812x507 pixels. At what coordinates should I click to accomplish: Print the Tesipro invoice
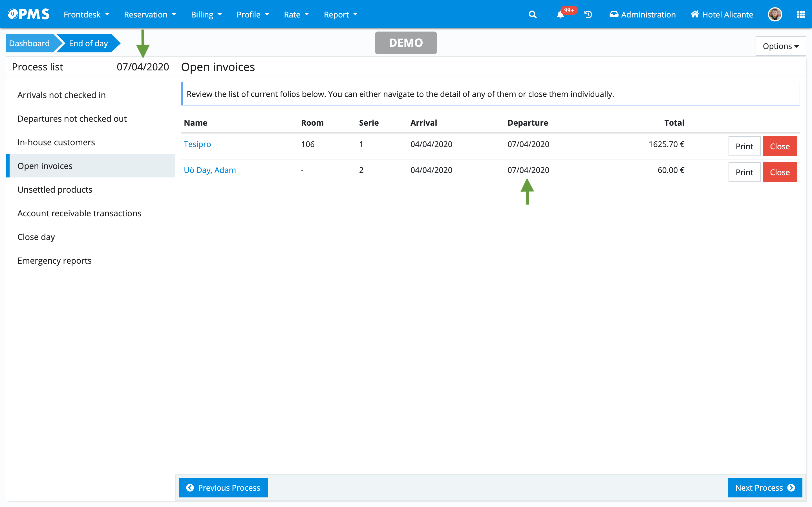click(x=744, y=146)
